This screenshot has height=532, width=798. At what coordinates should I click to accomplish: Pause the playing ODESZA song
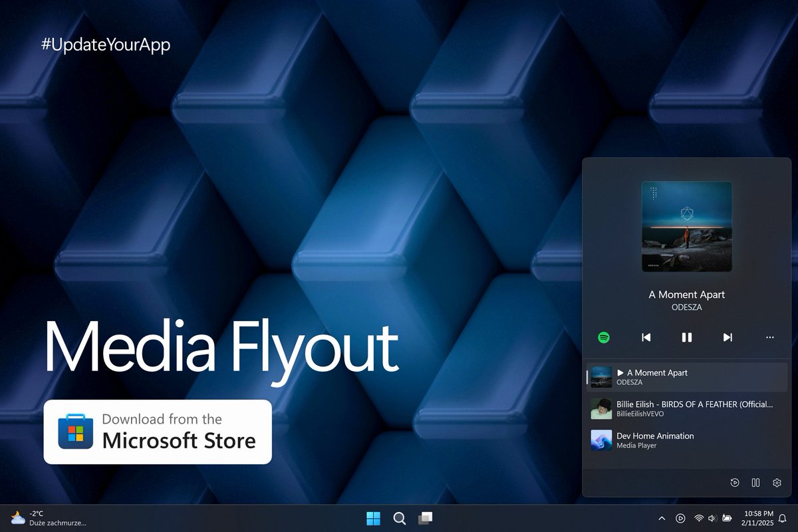(687, 337)
